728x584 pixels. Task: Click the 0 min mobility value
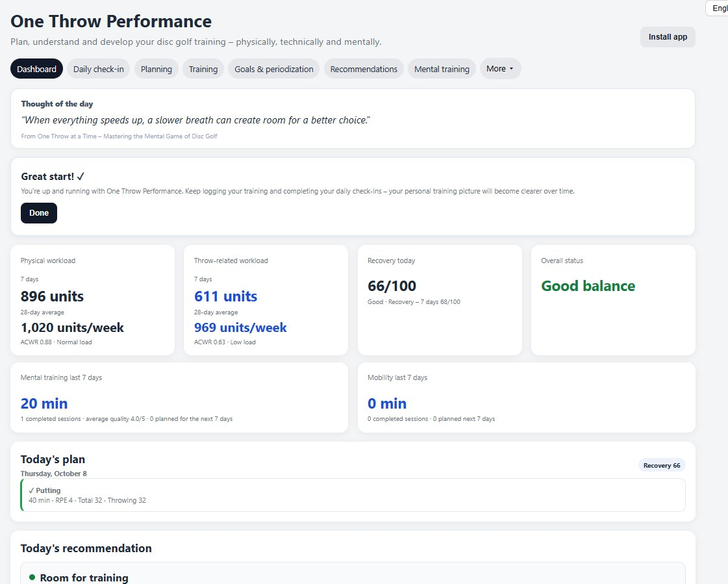[x=387, y=403]
